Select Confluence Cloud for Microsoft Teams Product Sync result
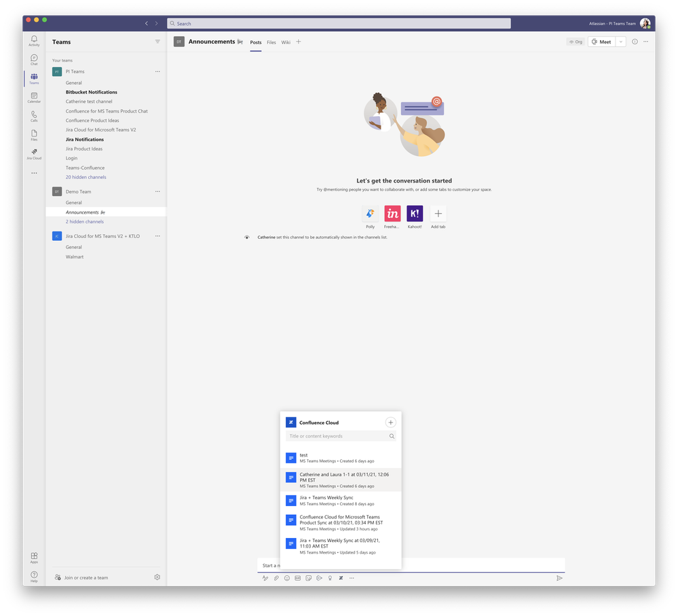This screenshot has width=678, height=616. [341, 522]
